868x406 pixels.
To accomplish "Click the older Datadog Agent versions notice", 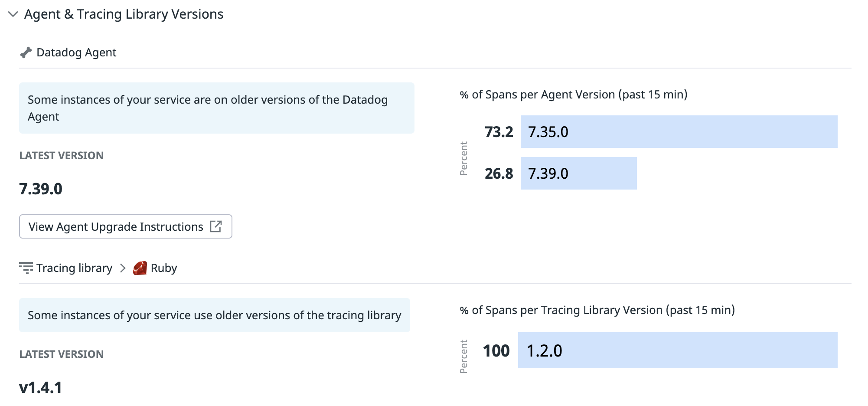I will pyautogui.click(x=217, y=108).
